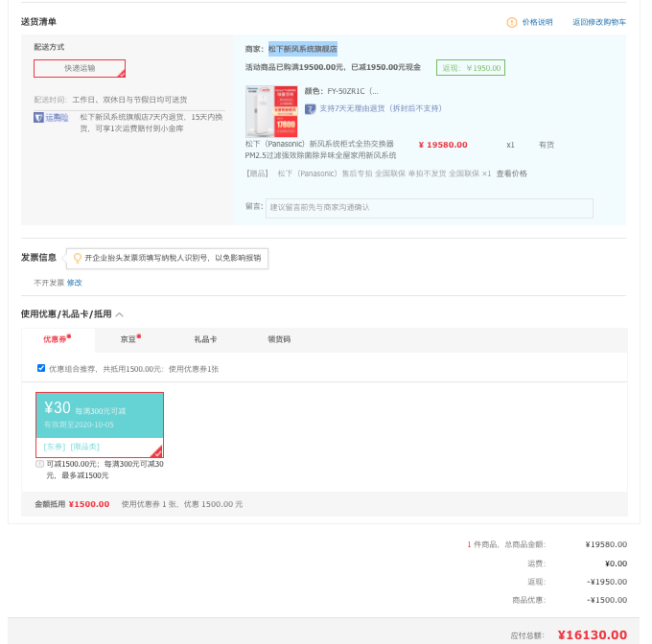Switch to the 礼品卡 tab

205,339
